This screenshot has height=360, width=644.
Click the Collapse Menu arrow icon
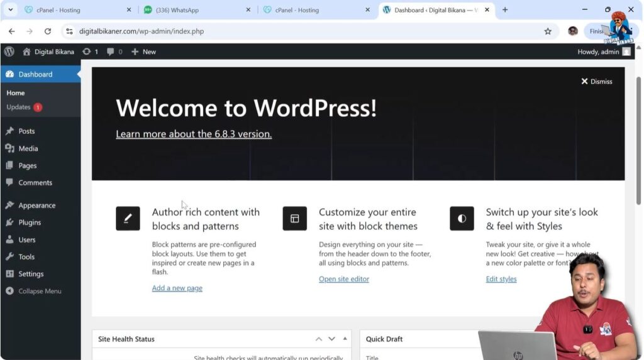[x=9, y=291]
